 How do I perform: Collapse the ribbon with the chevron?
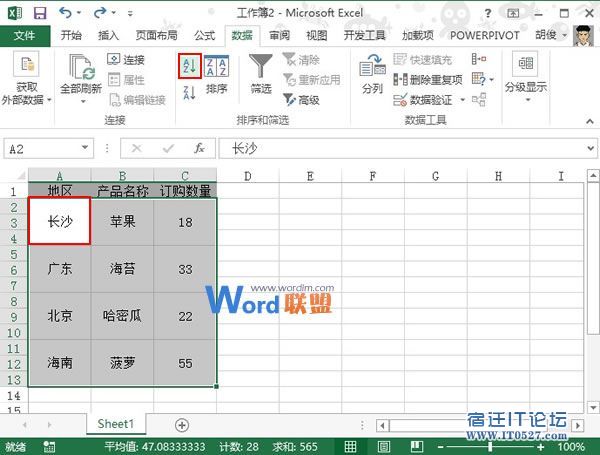pyautogui.click(x=590, y=121)
